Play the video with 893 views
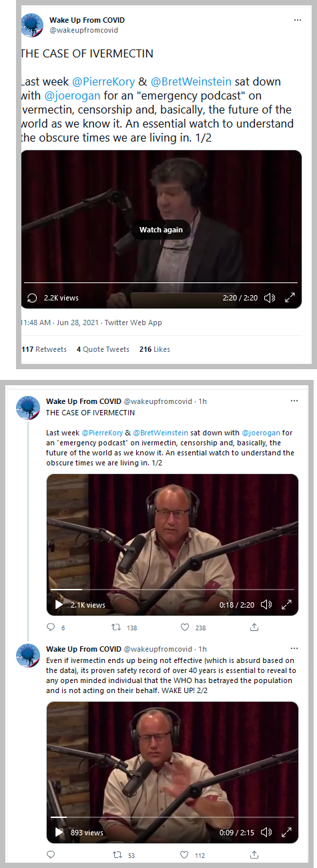 [59, 833]
